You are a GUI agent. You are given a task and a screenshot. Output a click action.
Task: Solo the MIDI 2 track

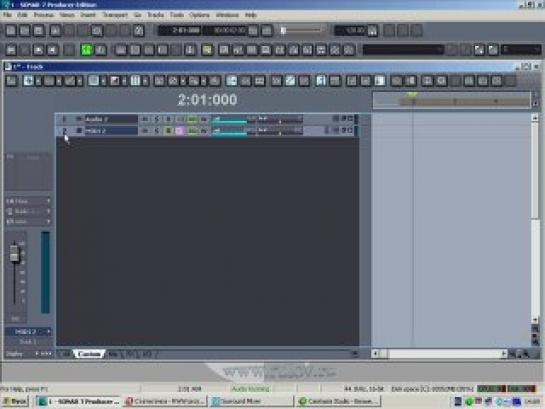[157, 131]
